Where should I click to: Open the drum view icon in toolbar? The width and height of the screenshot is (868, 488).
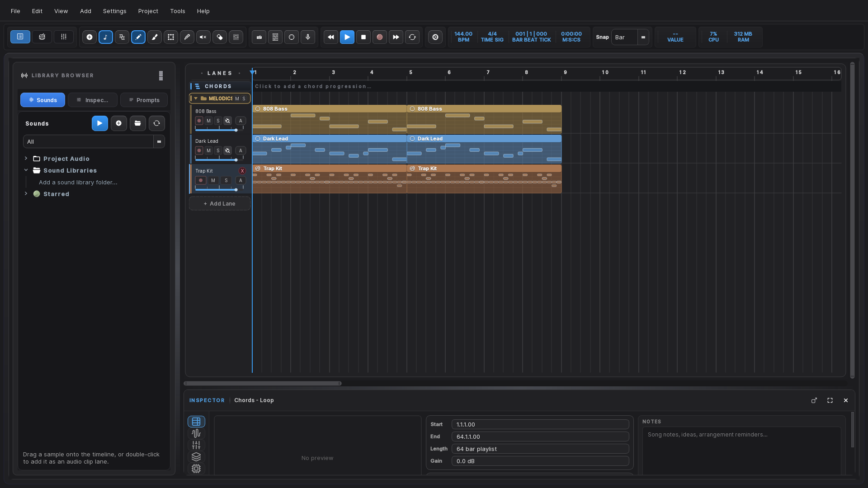[x=42, y=37]
